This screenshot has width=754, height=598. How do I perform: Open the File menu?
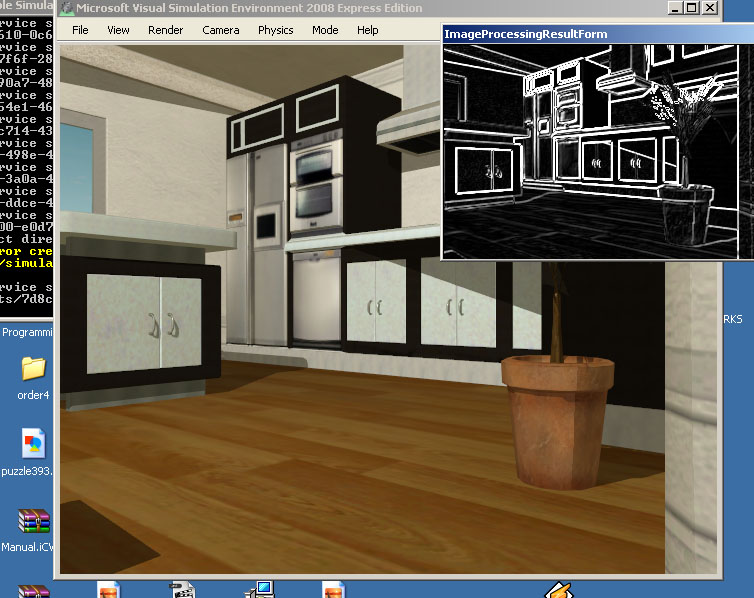(80, 30)
